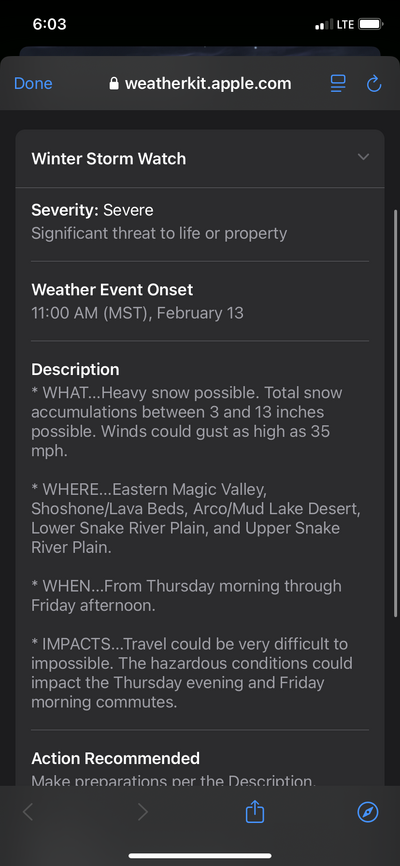Image resolution: width=400 pixels, height=866 pixels.
Task: Go forward with right arrow
Action: 143,812
